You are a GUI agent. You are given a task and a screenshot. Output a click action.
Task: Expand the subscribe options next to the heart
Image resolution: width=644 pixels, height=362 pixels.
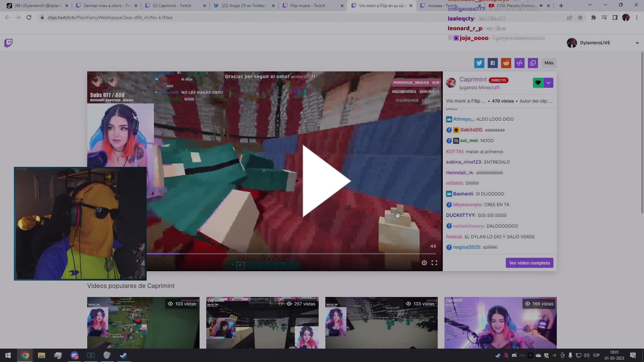point(548,82)
